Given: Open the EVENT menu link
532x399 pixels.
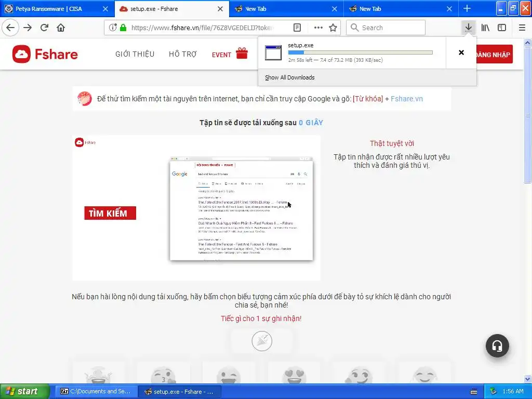Looking at the screenshot, I should [221, 55].
